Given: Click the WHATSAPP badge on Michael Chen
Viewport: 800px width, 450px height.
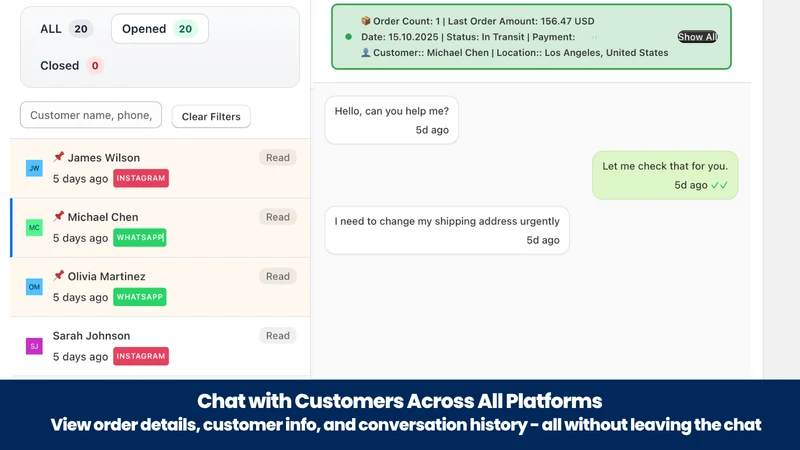Looking at the screenshot, I should click(140, 237).
